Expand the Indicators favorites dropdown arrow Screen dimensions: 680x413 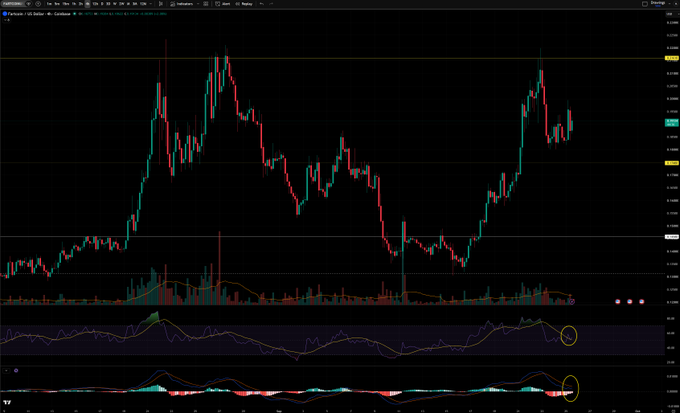pyautogui.click(x=198, y=3)
